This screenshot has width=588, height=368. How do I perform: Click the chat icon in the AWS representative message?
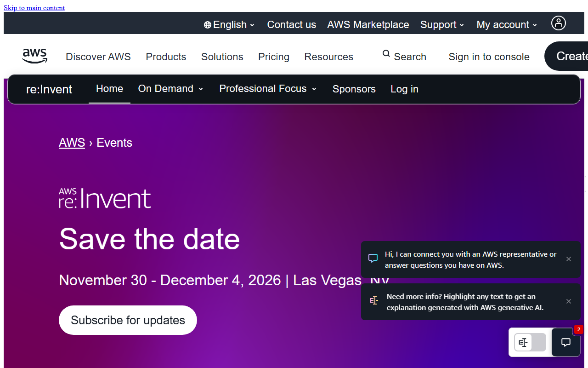point(373,259)
